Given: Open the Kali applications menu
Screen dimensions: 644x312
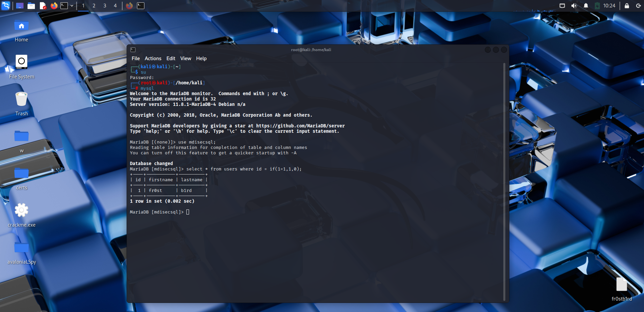Looking at the screenshot, I should point(6,6).
